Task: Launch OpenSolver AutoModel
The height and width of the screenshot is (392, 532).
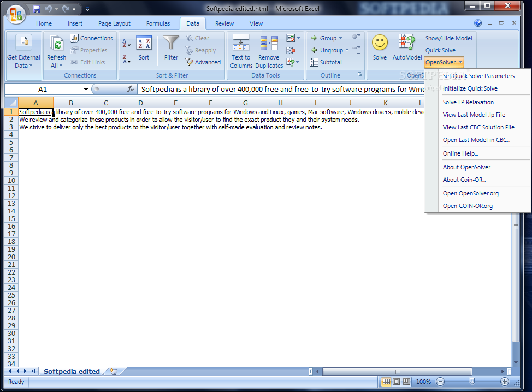Action: click(407, 47)
